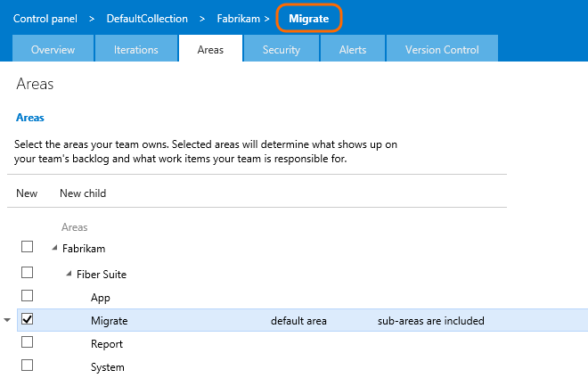This screenshot has width=588, height=378.
Task: Click the 'default area' label
Action: coord(298,321)
